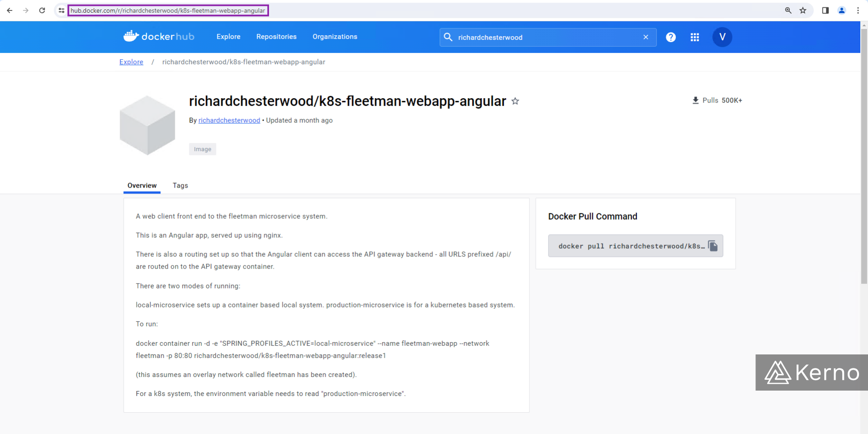Open the browser profile icon
The width and height of the screenshot is (868, 434).
click(841, 10)
